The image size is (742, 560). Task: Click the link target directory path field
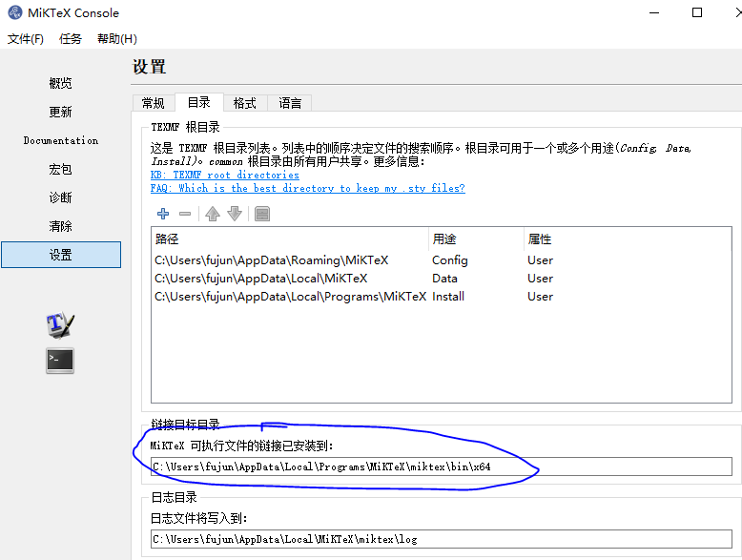click(441, 467)
